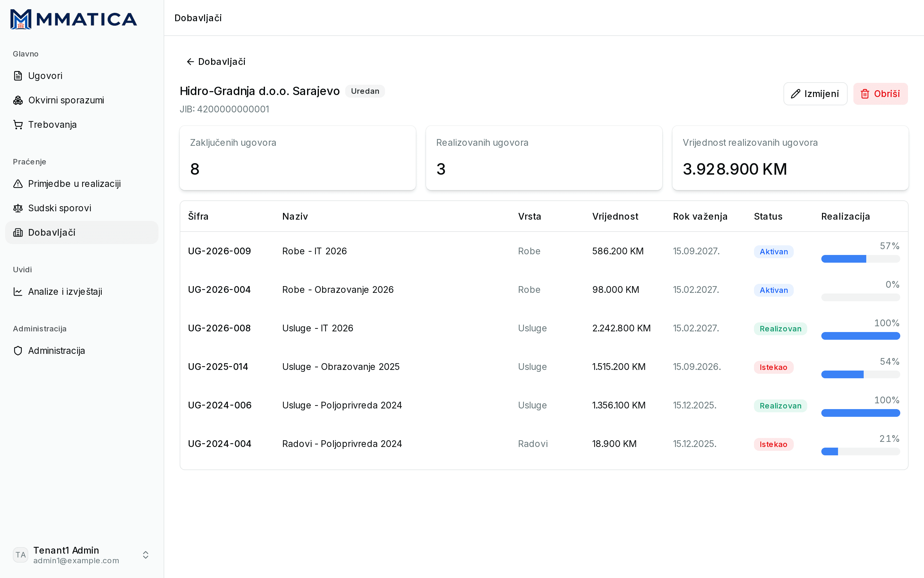Open contract UG-2026-009
This screenshot has height=578, width=924.
(x=219, y=251)
